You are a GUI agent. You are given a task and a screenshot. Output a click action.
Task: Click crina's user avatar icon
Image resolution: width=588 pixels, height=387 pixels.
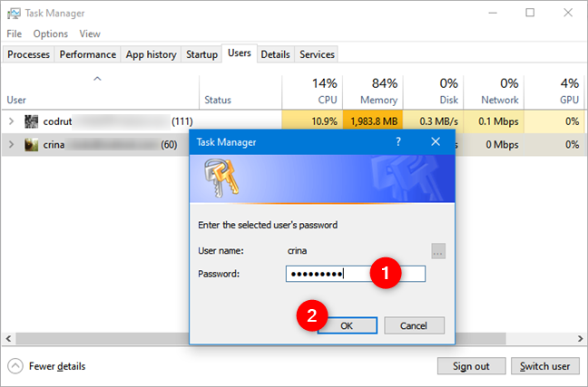point(31,145)
